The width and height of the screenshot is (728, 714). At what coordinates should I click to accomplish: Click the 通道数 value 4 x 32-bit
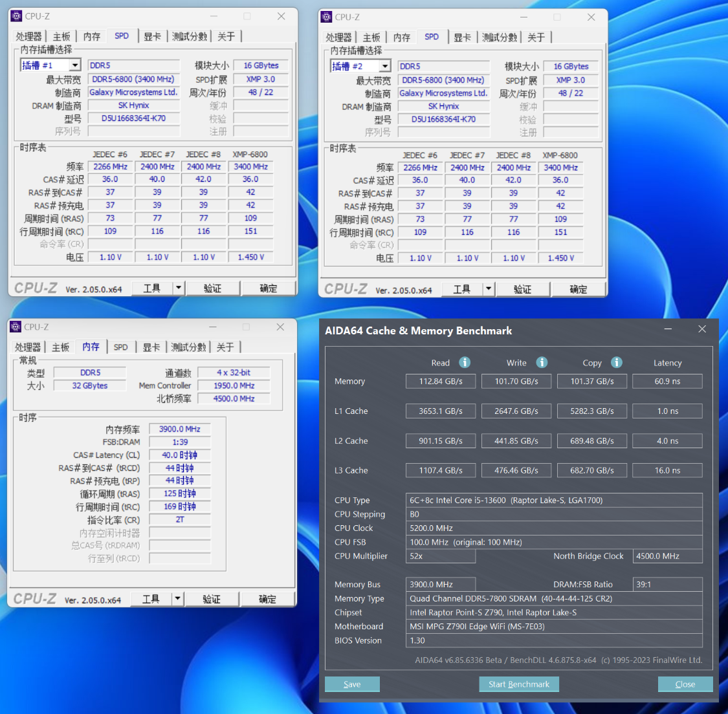coord(234,373)
